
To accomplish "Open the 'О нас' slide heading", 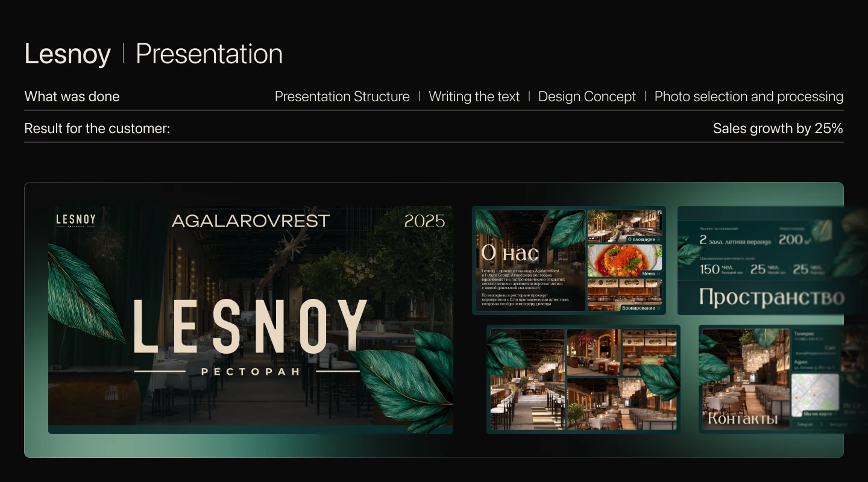I will pos(509,253).
